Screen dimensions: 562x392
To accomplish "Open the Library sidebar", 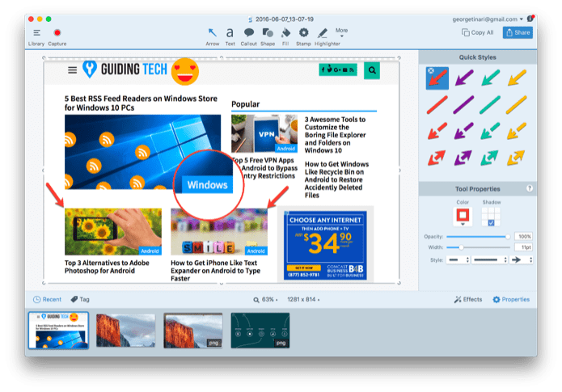I will (x=36, y=37).
